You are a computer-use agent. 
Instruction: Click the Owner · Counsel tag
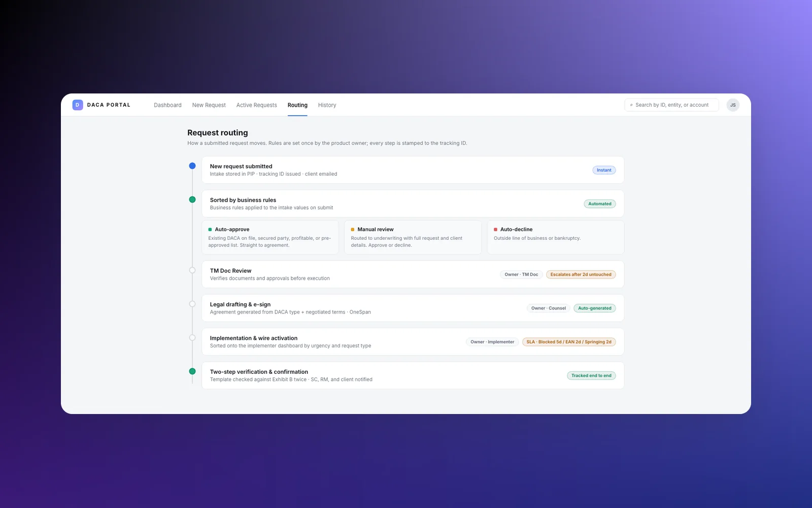[x=549, y=308]
